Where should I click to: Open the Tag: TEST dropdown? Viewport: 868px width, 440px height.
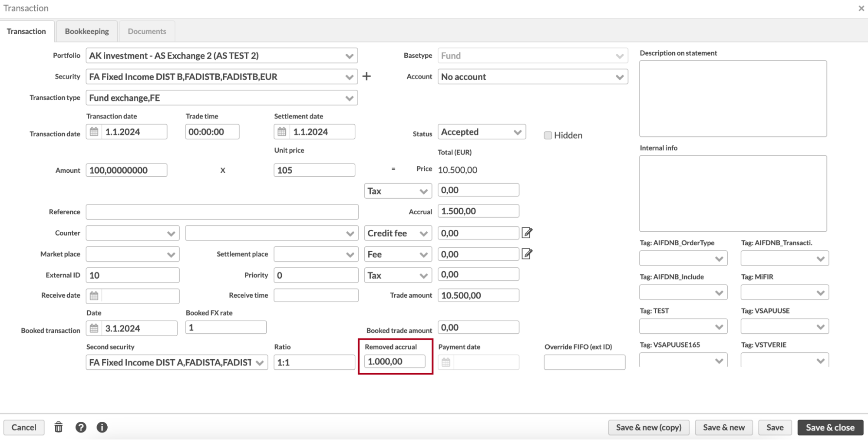[683, 326]
